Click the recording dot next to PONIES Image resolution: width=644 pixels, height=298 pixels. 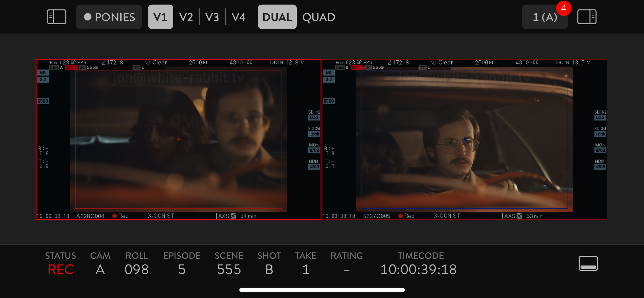88,17
